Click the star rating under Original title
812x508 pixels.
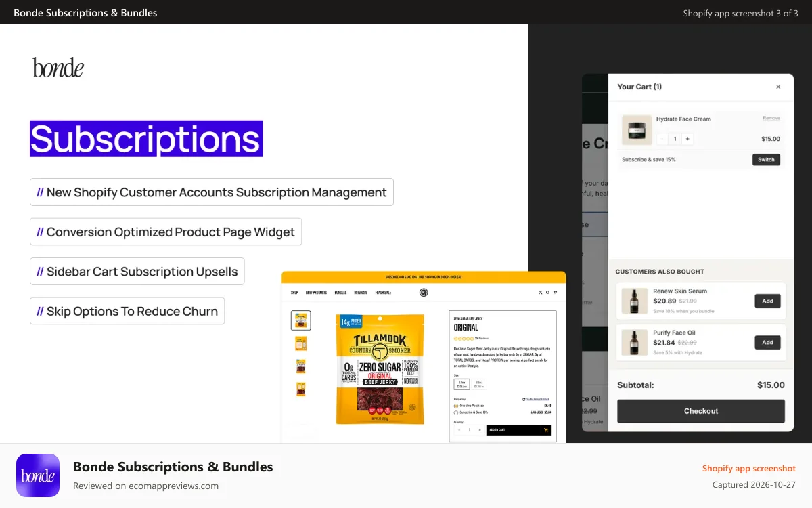[x=464, y=339]
